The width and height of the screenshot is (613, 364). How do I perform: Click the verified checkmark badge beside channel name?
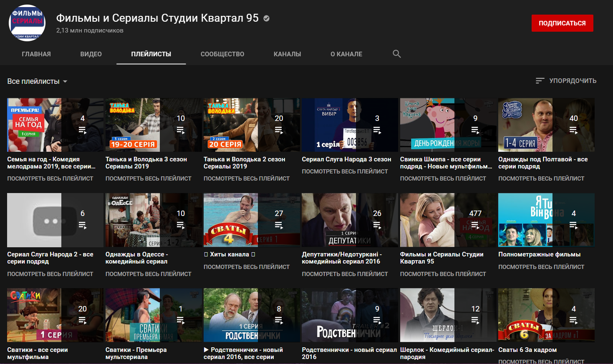(266, 18)
